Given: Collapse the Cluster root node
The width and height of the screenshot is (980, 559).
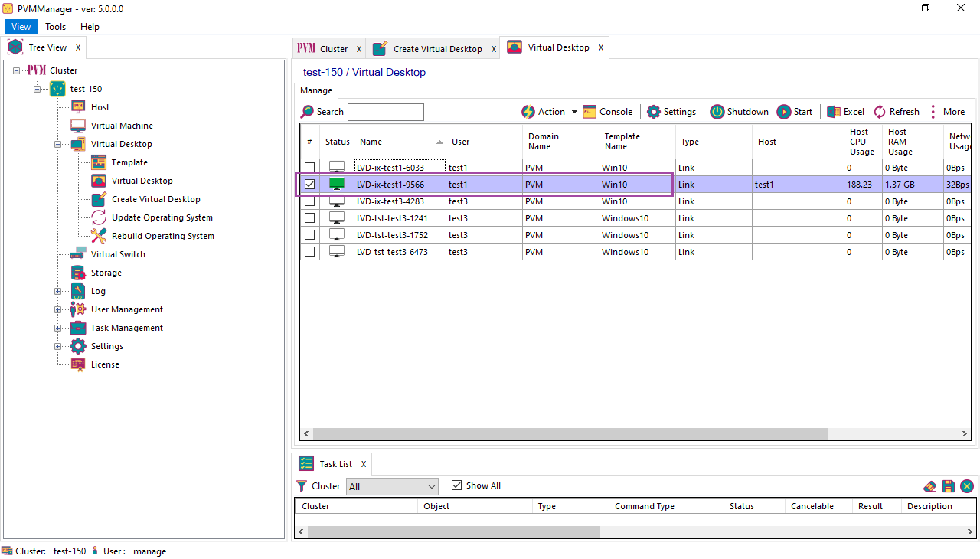Looking at the screenshot, I should 16,70.
